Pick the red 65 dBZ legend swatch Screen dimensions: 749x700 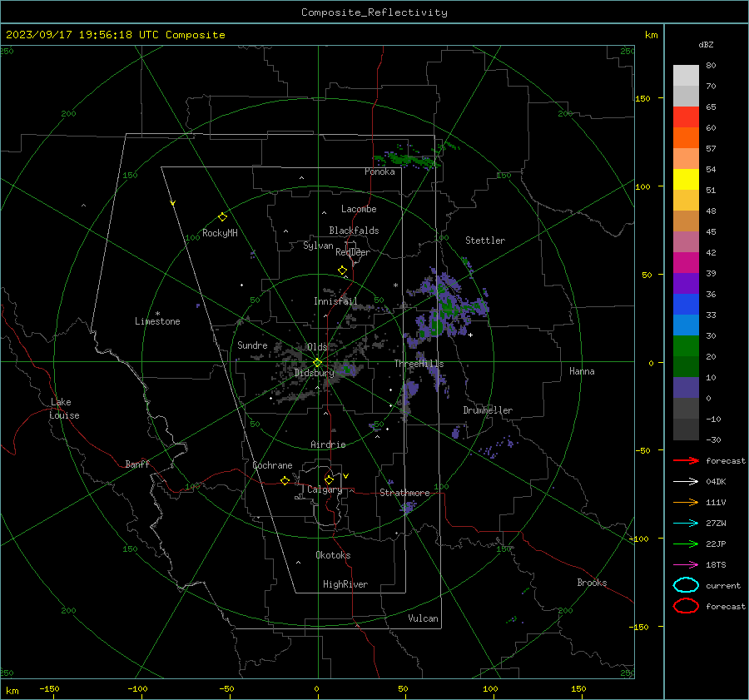tap(686, 117)
